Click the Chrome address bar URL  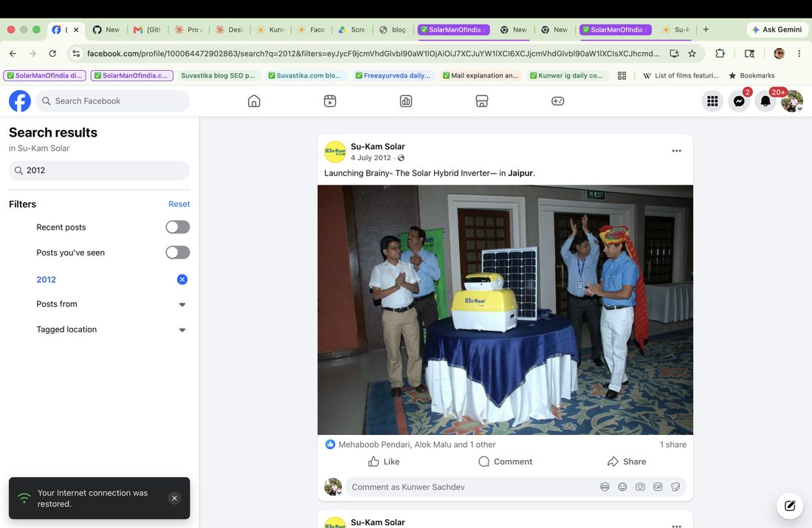[373, 53]
